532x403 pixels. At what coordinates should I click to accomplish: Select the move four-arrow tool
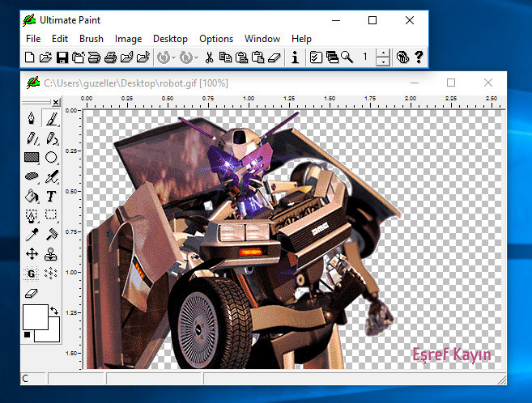(x=32, y=254)
